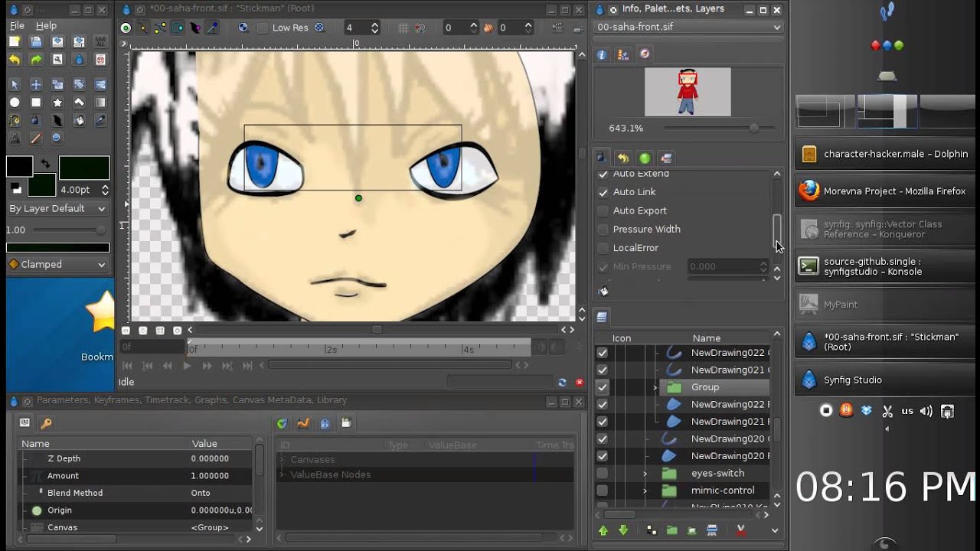This screenshot has width=980, height=551.
Task: Select the Transform (arrow) tool in toolbox
Action: point(15,84)
